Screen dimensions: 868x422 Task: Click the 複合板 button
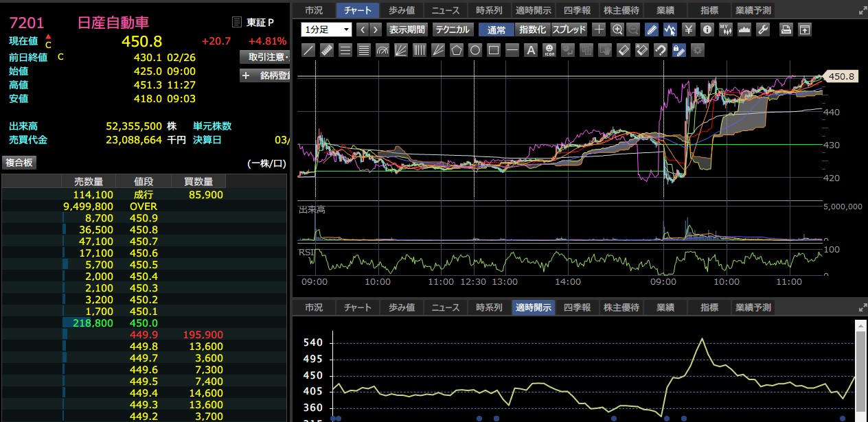pos(19,163)
